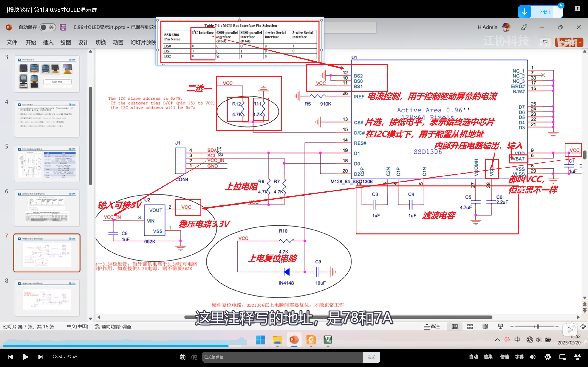This screenshot has width=588, height=367.
Task: Skip to the next video episode
Action: pos(41,357)
